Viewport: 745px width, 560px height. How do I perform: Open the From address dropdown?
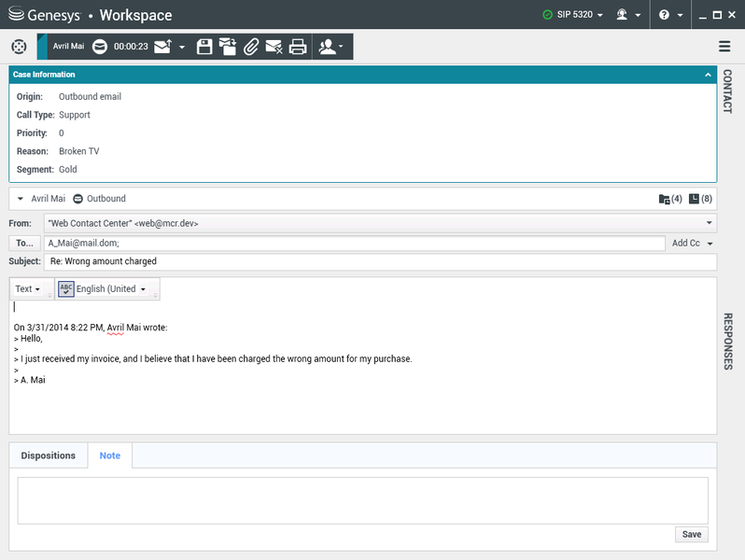(709, 223)
